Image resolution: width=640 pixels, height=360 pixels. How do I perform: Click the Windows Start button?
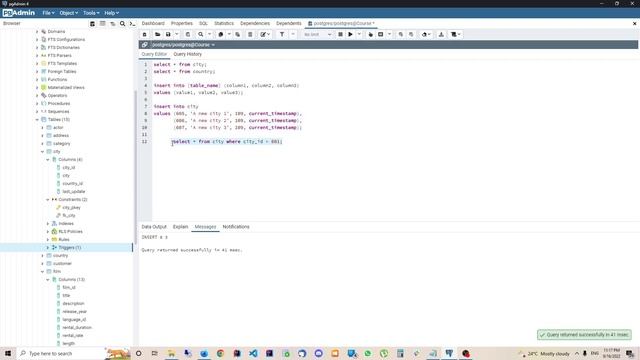point(8,353)
